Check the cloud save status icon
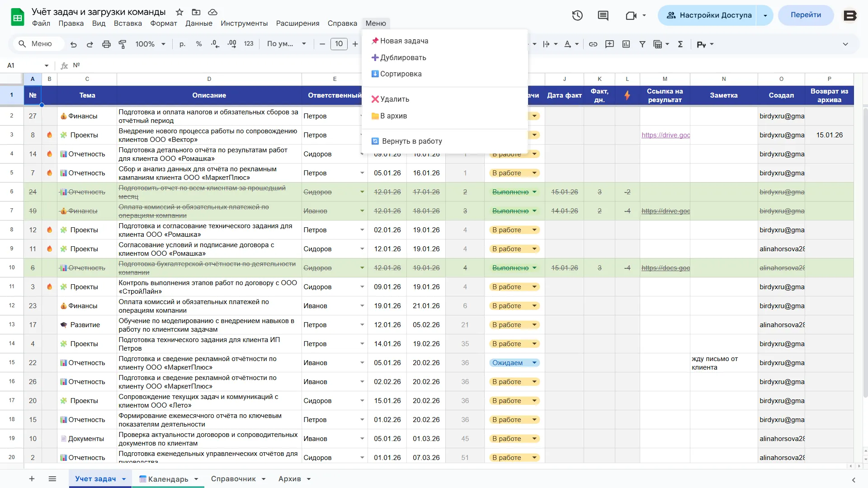Viewport: 868px width, 488px height. pyautogui.click(x=212, y=12)
